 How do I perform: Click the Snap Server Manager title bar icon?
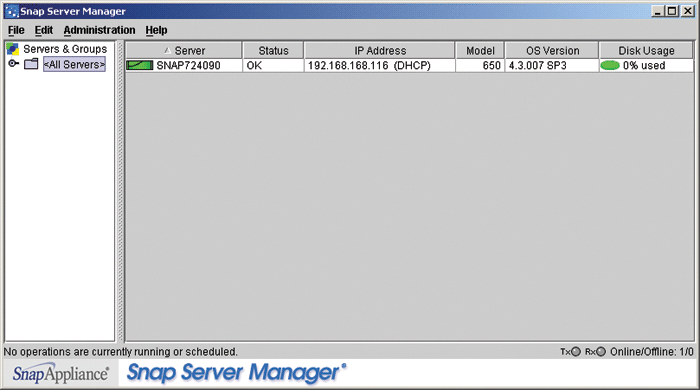[12, 11]
